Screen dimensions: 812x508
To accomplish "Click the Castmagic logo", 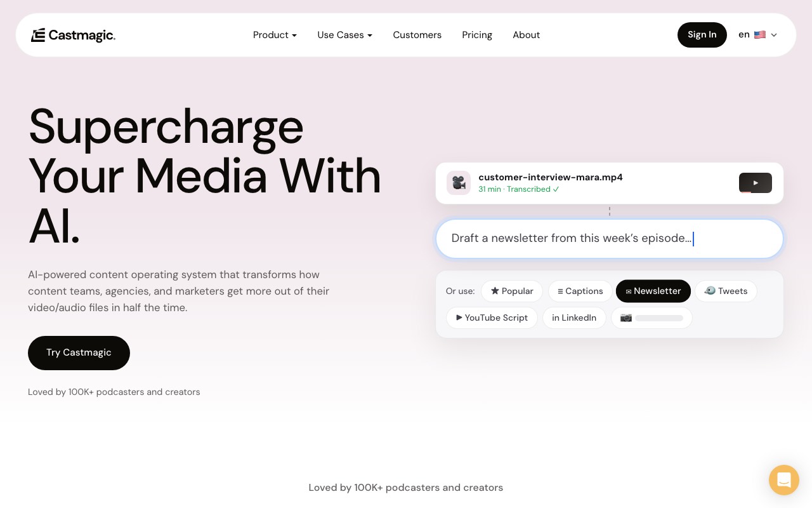I will tap(73, 36).
